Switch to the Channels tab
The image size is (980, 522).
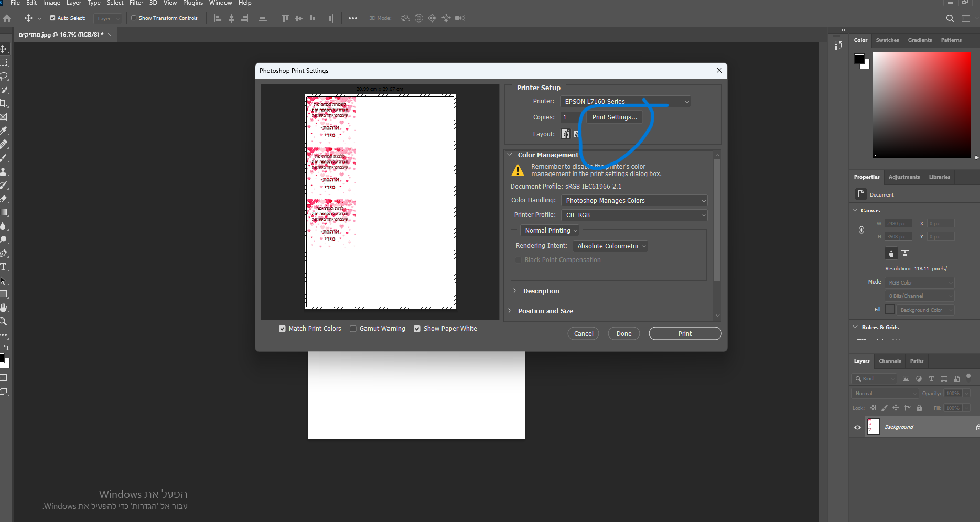[890, 361]
